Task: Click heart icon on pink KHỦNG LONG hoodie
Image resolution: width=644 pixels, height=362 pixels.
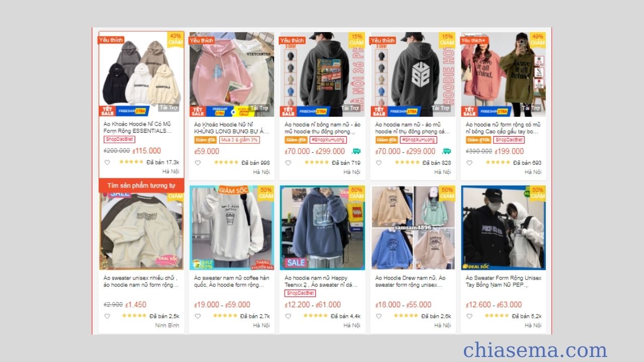Action: click(x=198, y=163)
